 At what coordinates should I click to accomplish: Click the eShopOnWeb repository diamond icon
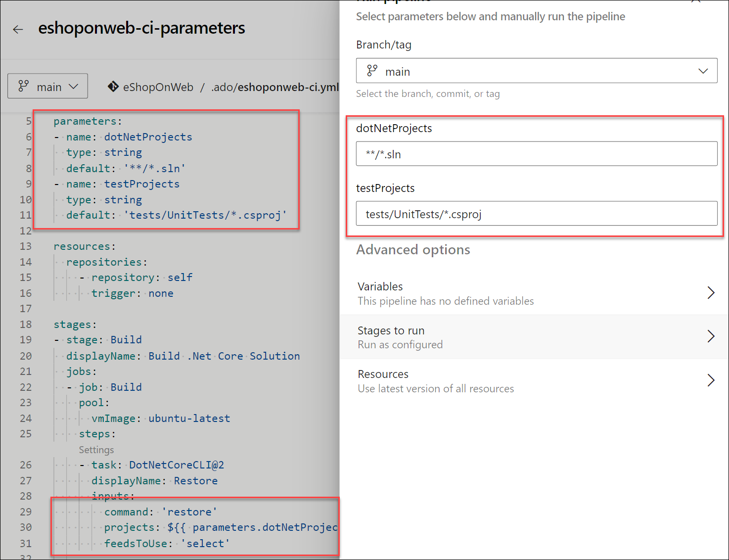113,87
